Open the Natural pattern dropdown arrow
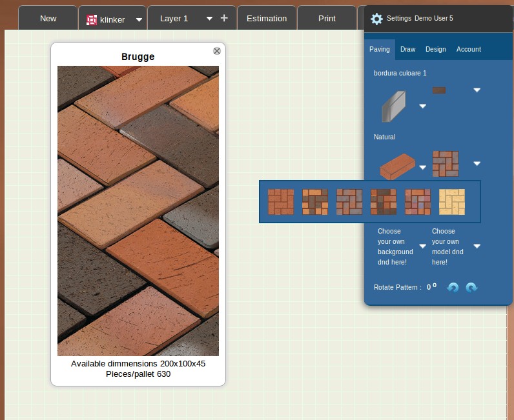This screenshot has height=420, width=514. 477,163
